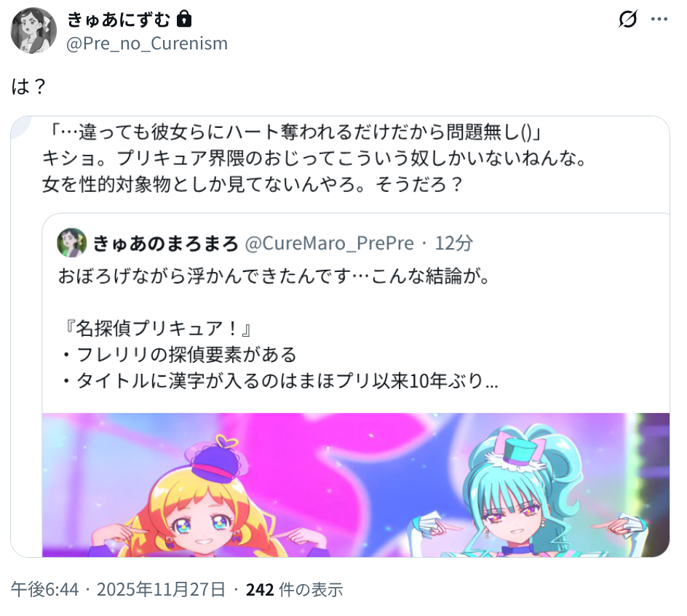Click the きゅあにずむ display name
The height and width of the screenshot is (616, 687).
click(x=119, y=20)
